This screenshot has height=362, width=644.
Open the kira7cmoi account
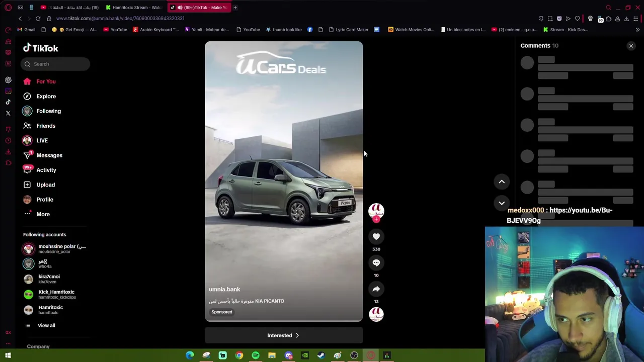pyautogui.click(x=42, y=279)
